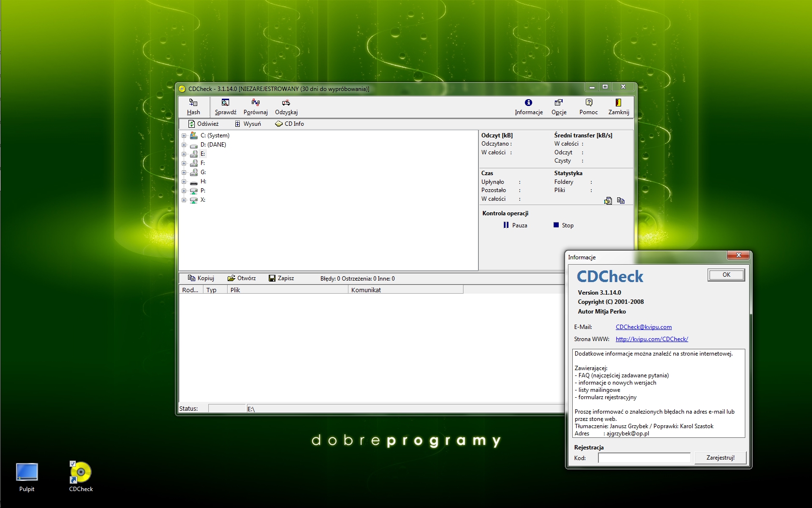Save the report with Zapisz
Viewport: 812px width, 508px height.
[282, 278]
